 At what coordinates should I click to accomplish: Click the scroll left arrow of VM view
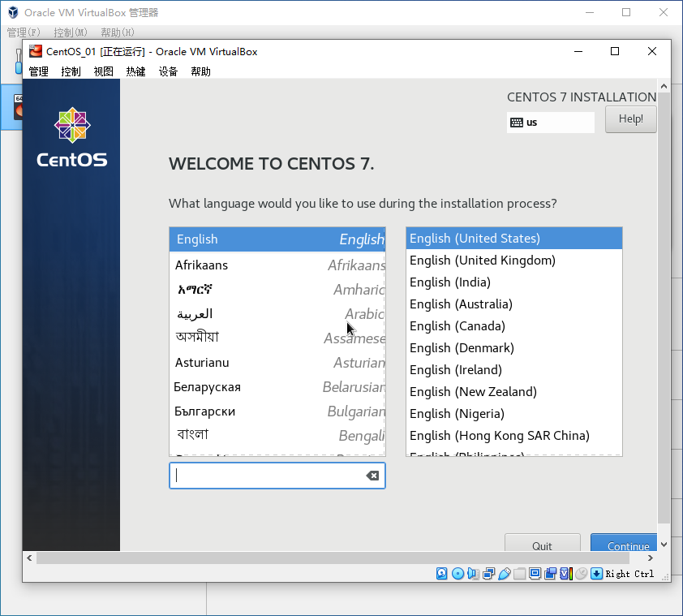coord(29,558)
